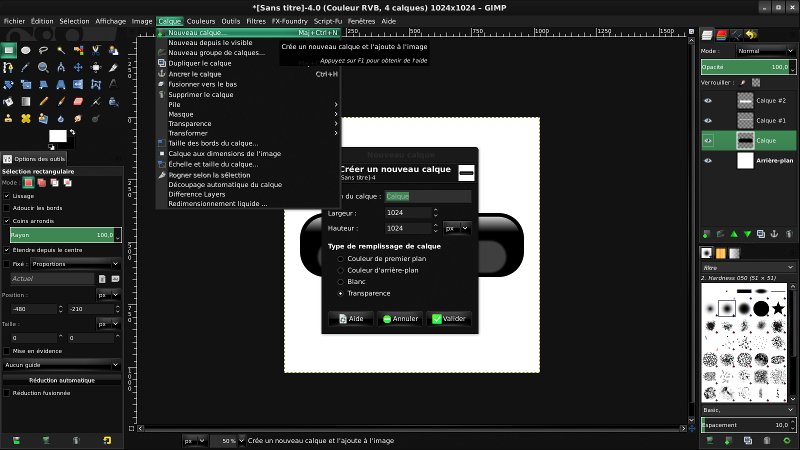
Task: Open the zoom 50% dropdown
Action: (x=227, y=441)
